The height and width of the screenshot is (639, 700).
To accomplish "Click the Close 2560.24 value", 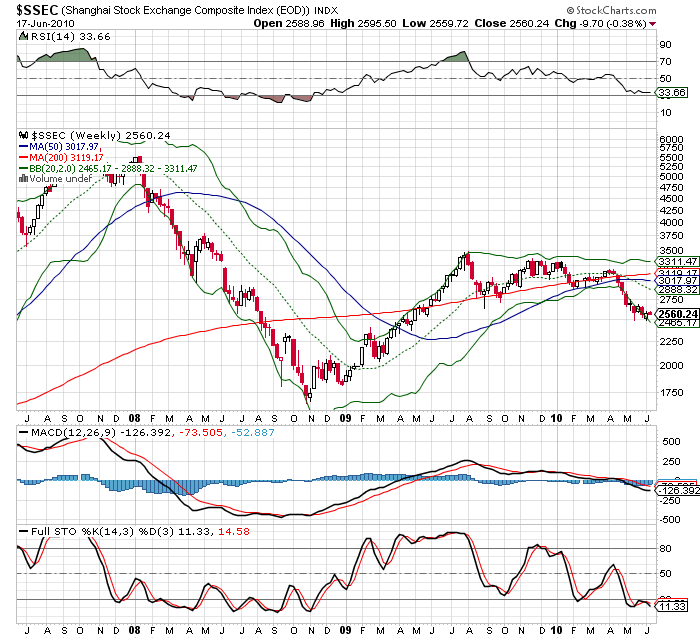I will [x=512, y=23].
